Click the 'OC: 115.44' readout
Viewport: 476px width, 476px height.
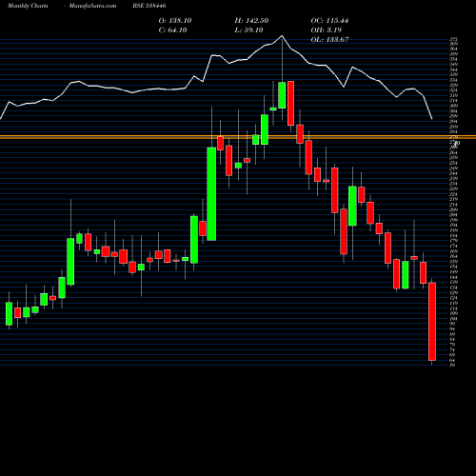[x=329, y=21]
